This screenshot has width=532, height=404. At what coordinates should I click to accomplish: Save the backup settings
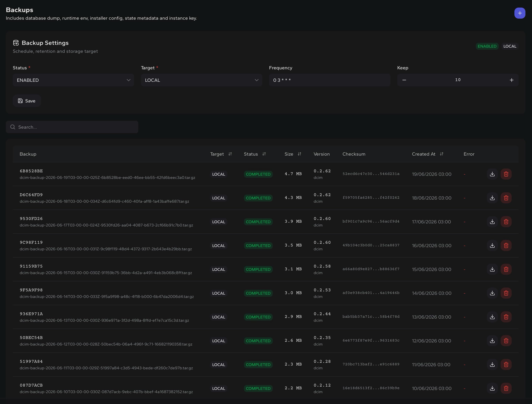(27, 101)
